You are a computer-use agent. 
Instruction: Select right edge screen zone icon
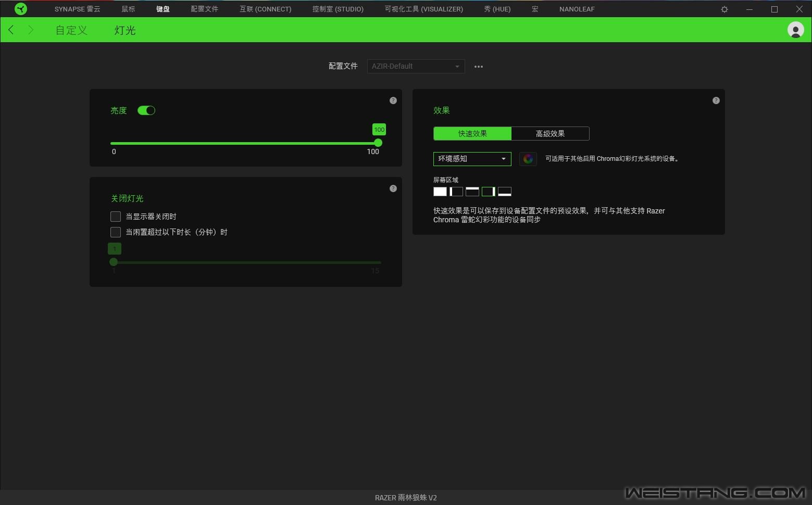pyautogui.click(x=489, y=192)
